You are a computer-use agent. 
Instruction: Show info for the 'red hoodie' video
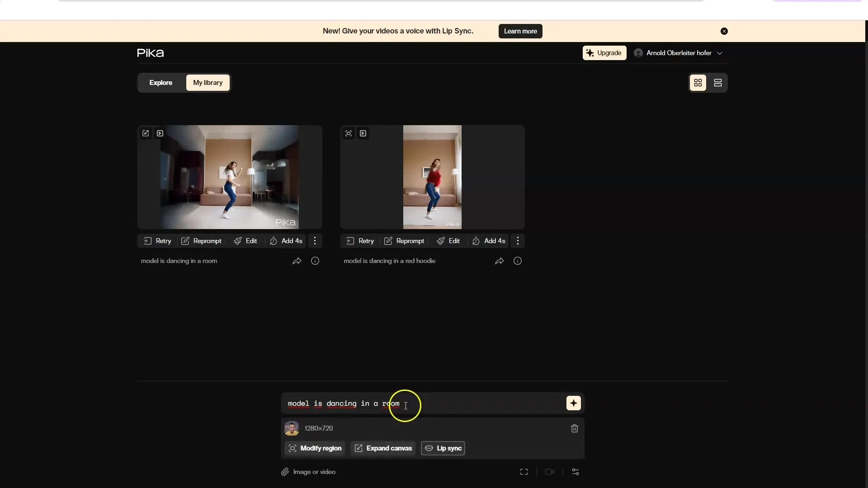(518, 261)
